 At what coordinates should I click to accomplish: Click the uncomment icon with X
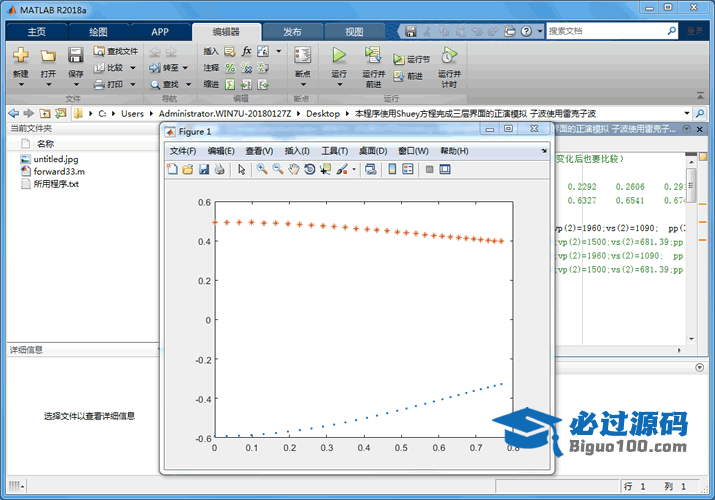point(247,68)
